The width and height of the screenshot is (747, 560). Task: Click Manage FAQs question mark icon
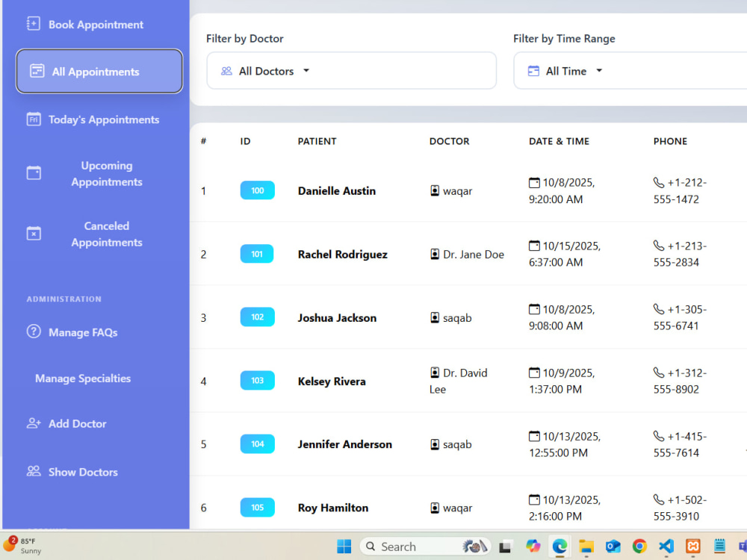tap(34, 331)
